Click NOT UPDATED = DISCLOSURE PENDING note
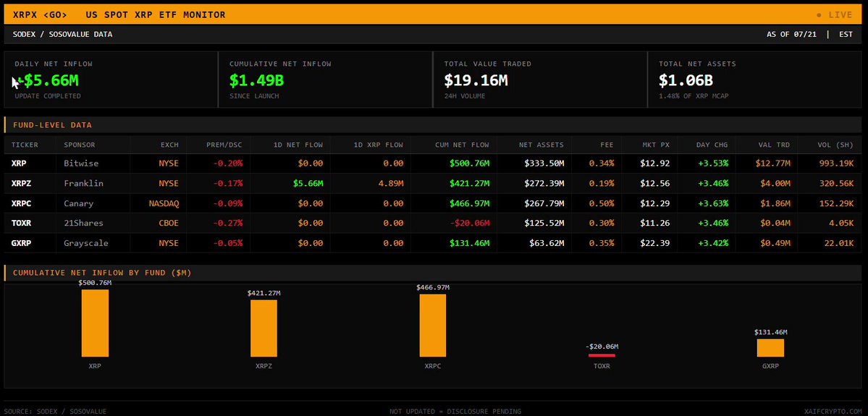 (455, 411)
